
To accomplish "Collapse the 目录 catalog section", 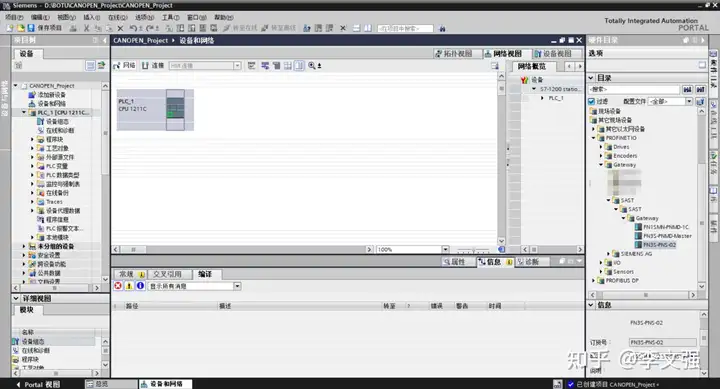I will [x=591, y=78].
